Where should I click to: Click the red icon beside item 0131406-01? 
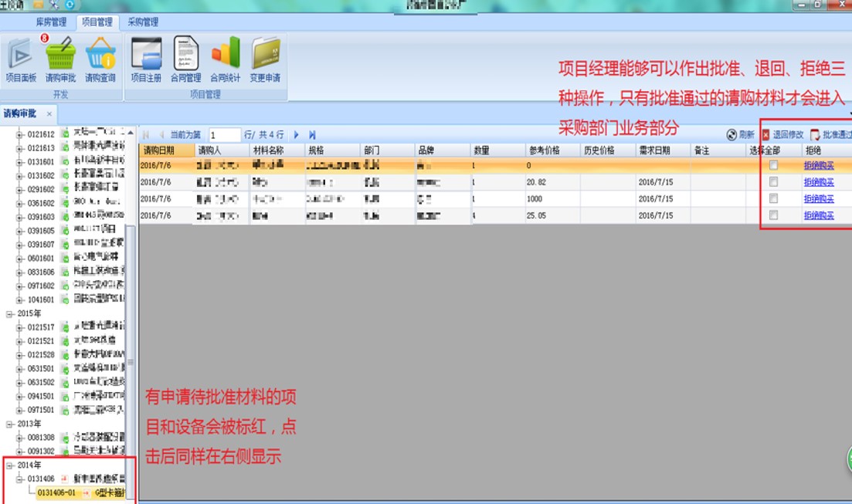pos(86,492)
